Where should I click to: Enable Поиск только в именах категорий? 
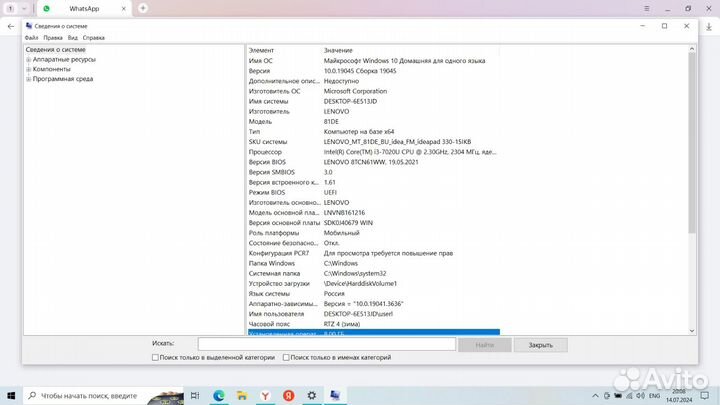[286, 357]
